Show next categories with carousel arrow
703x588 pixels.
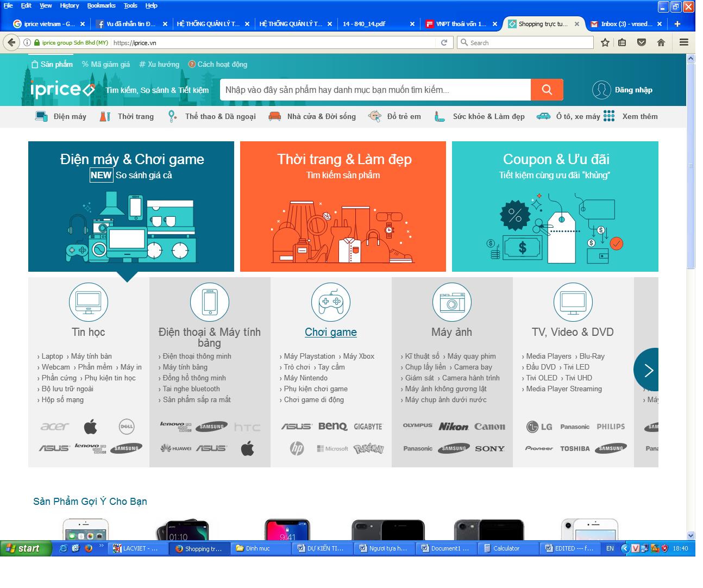pyautogui.click(x=648, y=371)
